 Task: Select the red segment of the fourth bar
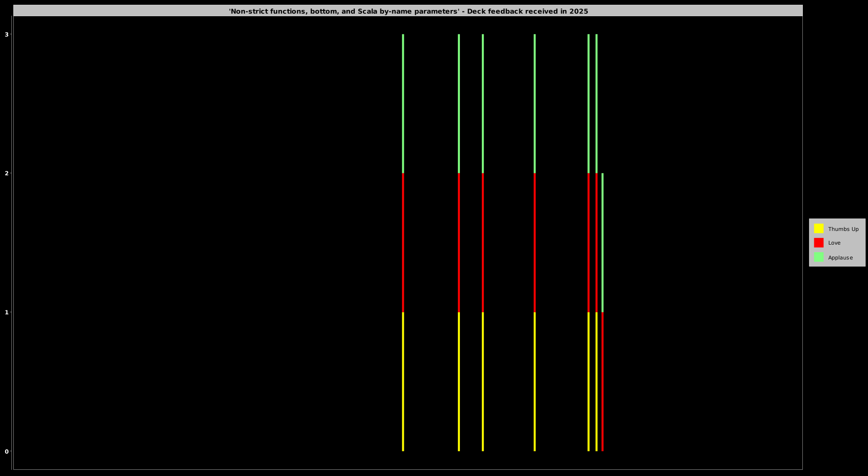coord(535,243)
